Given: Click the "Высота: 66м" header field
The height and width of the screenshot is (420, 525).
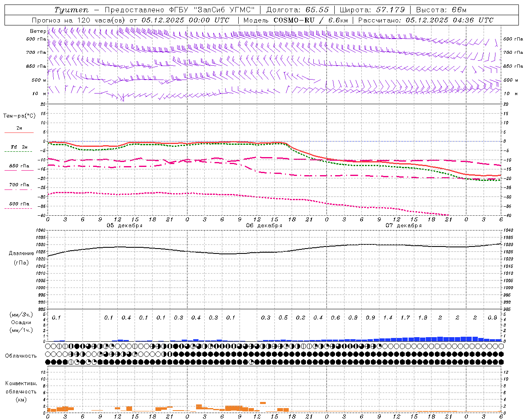Looking at the screenshot, I should 441,10.
